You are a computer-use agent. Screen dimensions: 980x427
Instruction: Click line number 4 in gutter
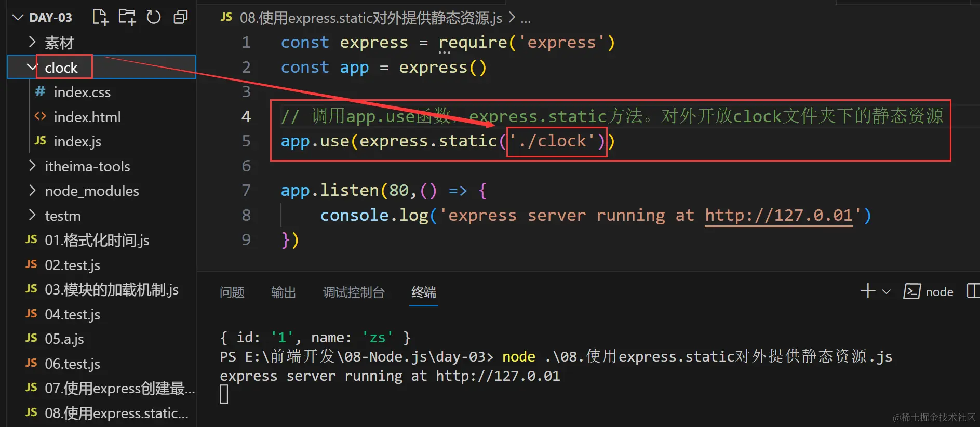click(246, 116)
